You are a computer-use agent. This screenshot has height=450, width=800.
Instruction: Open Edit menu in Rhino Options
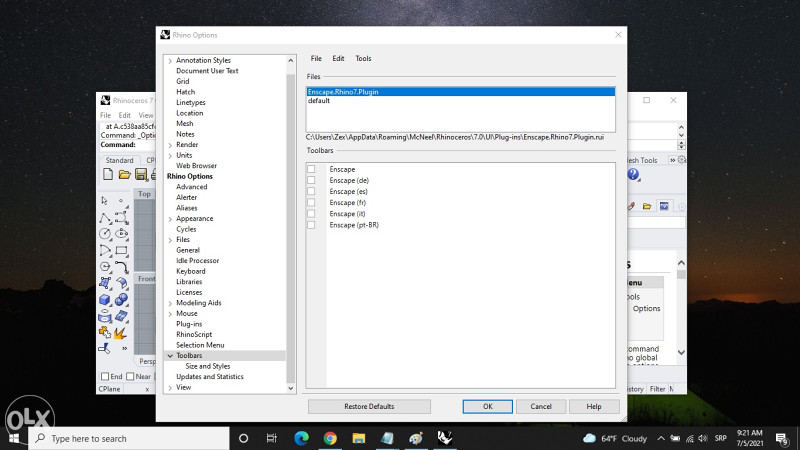point(338,59)
